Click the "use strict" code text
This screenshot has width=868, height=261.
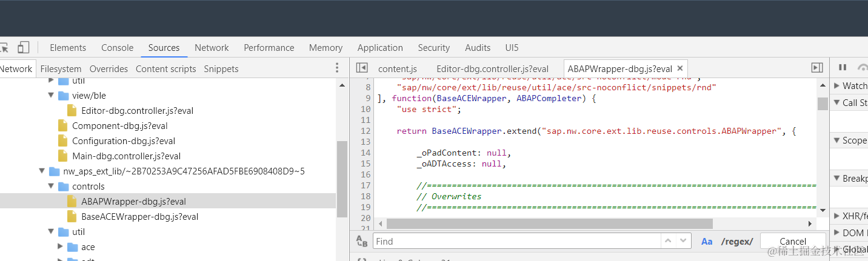[429, 109]
